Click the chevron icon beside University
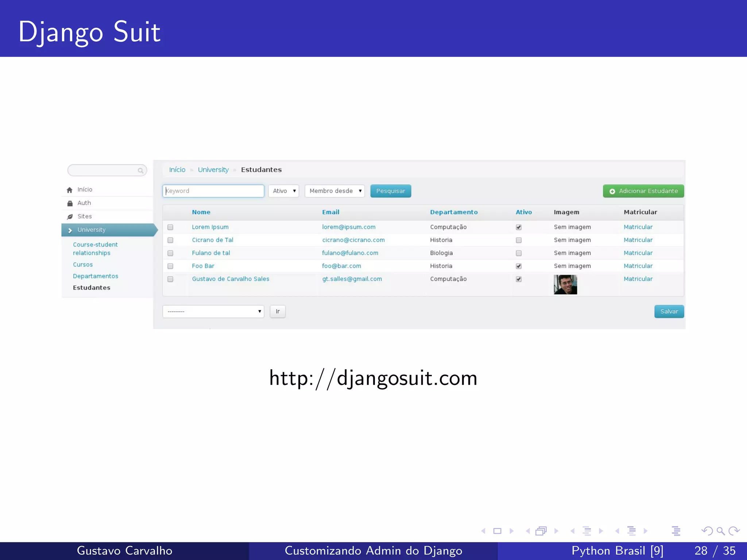 click(70, 230)
